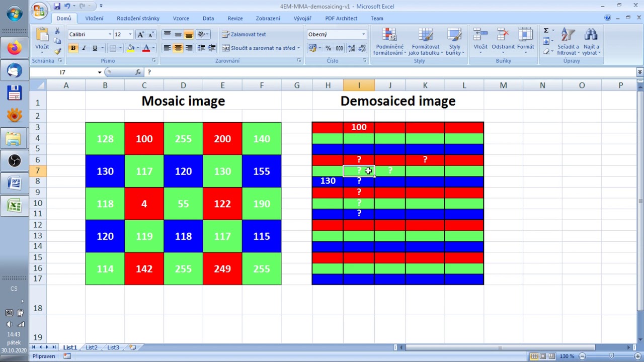This screenshot has height=362, width=644.
Task: Increase indent icon in alignment group
Action: tap(212, 48)
